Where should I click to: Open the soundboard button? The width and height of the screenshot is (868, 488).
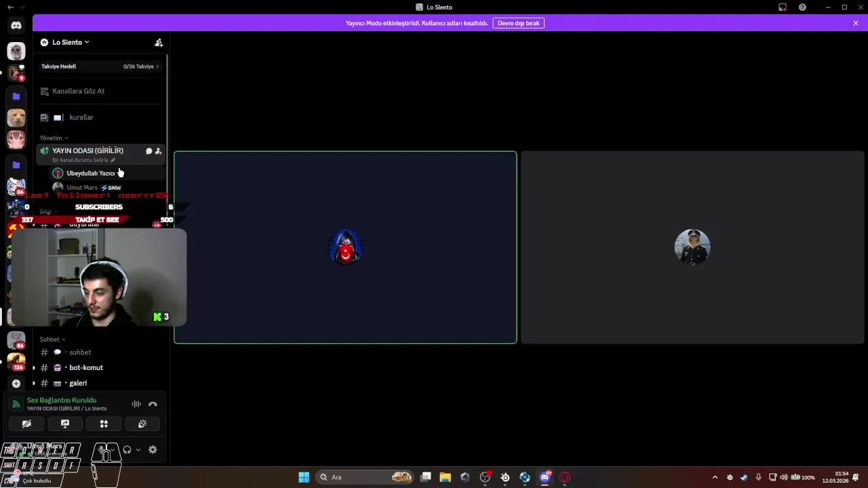click(x=142, y=424)
